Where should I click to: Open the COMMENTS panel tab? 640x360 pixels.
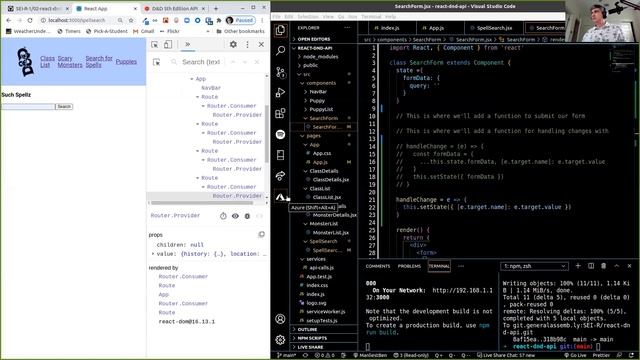coord(378,266)
